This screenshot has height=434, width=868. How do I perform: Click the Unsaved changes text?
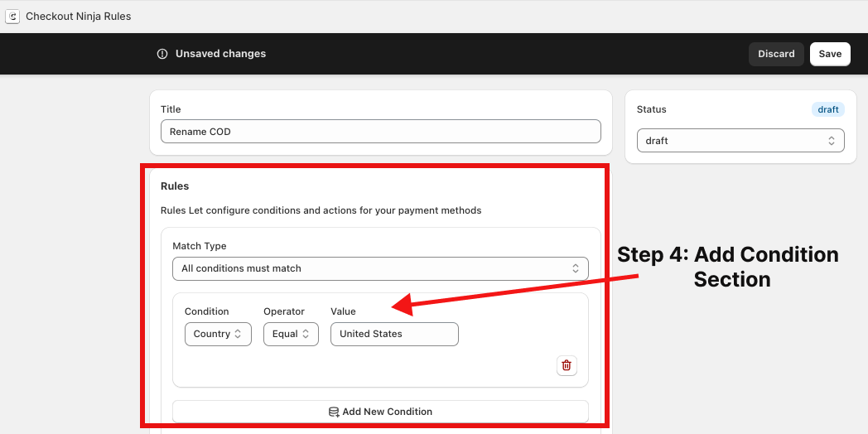pos(220,54)
